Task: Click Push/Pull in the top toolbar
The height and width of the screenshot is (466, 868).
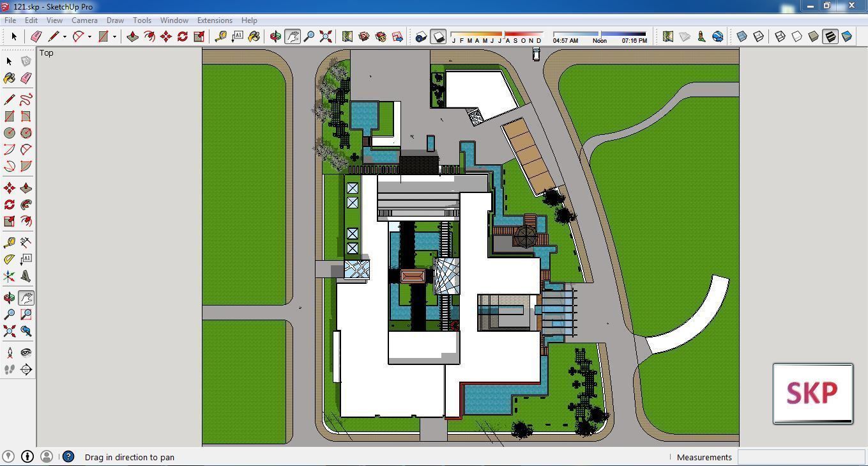Action: (133, 36)
